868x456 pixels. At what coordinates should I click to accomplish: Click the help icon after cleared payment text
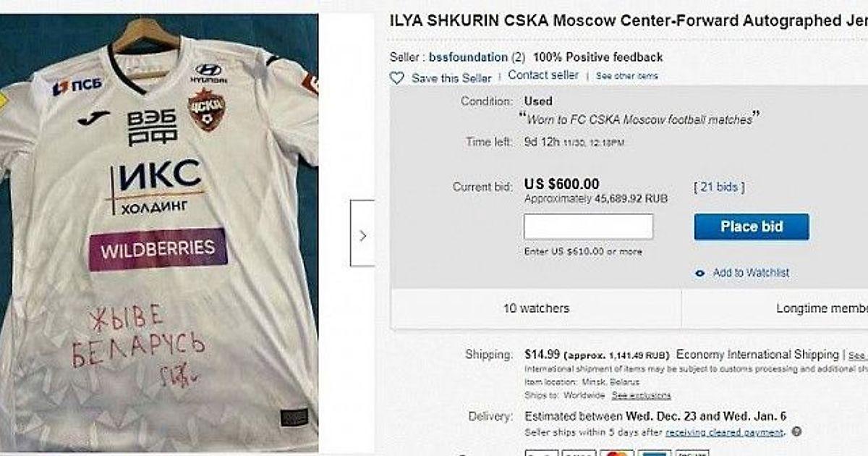coord(796,432)
